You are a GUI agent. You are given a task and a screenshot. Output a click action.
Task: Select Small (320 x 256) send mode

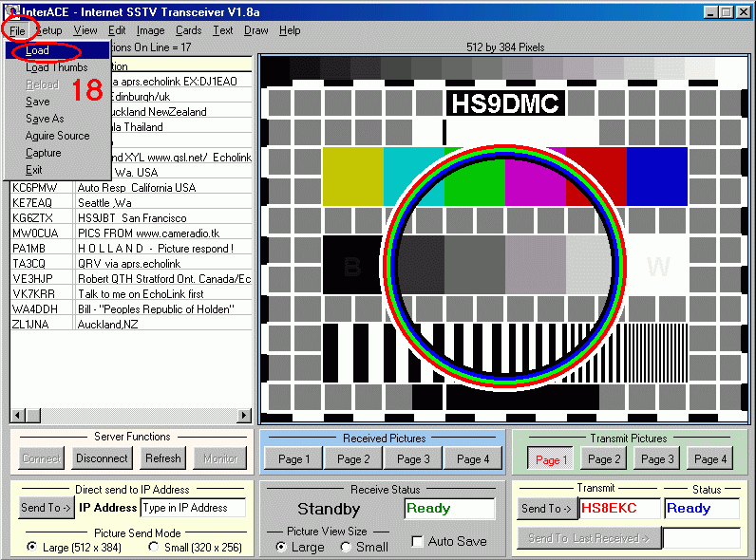pyautogui.click(x=154, y=547)
